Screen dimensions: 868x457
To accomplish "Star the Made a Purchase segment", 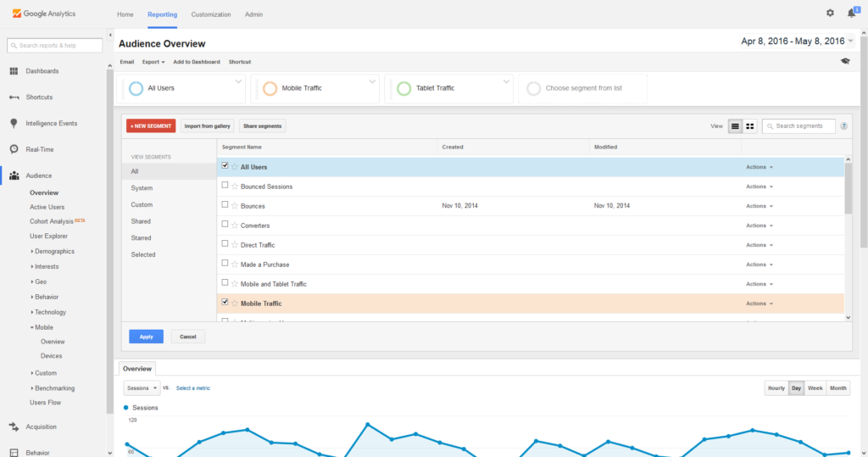I will tap(235, 265).
